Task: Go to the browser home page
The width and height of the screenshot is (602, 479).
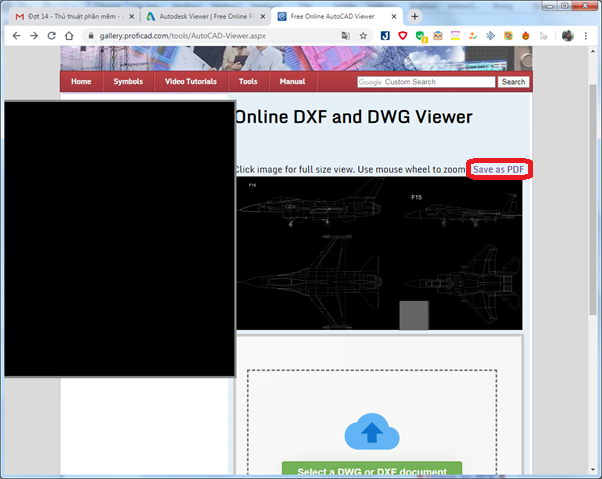Action: [x=69, y=35]
